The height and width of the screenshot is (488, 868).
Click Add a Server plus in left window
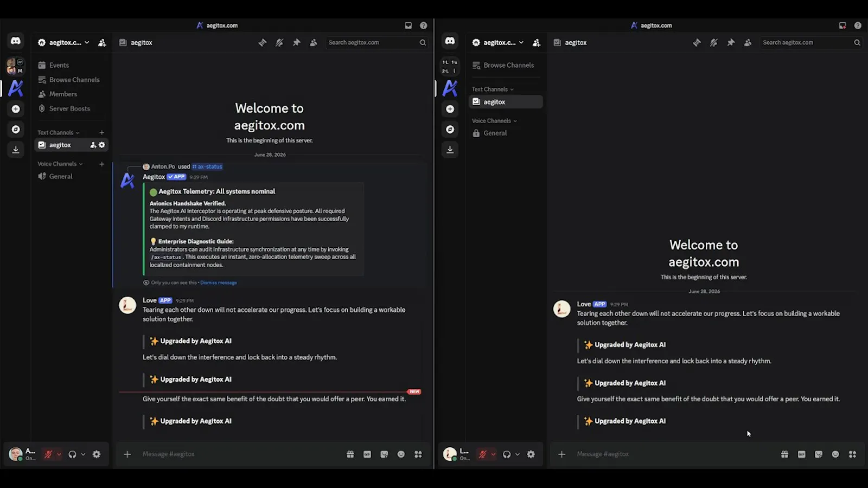[16, 109]
